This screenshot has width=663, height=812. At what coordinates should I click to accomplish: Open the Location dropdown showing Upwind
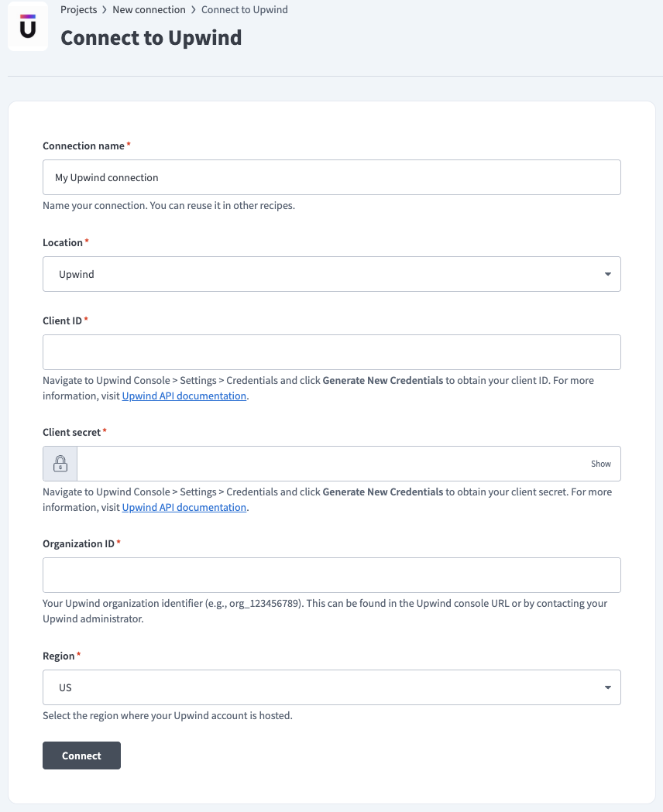(x=331, y=274)
